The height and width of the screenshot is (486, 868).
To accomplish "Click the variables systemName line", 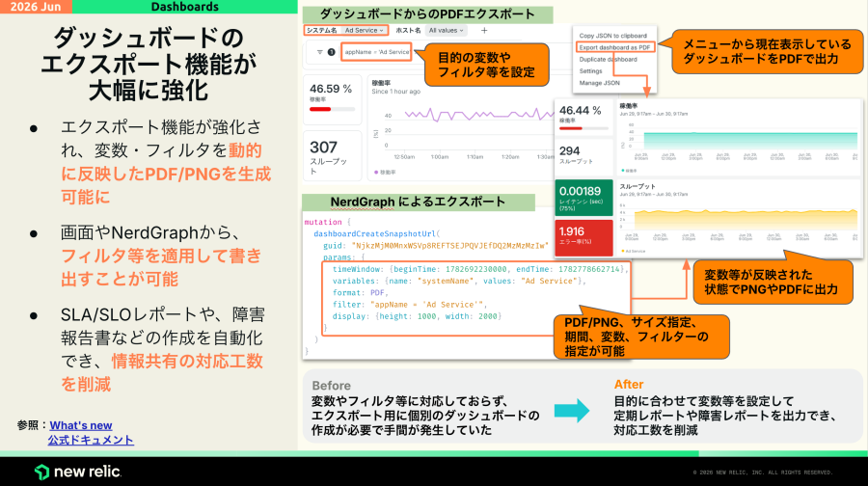I will [459, 281].
